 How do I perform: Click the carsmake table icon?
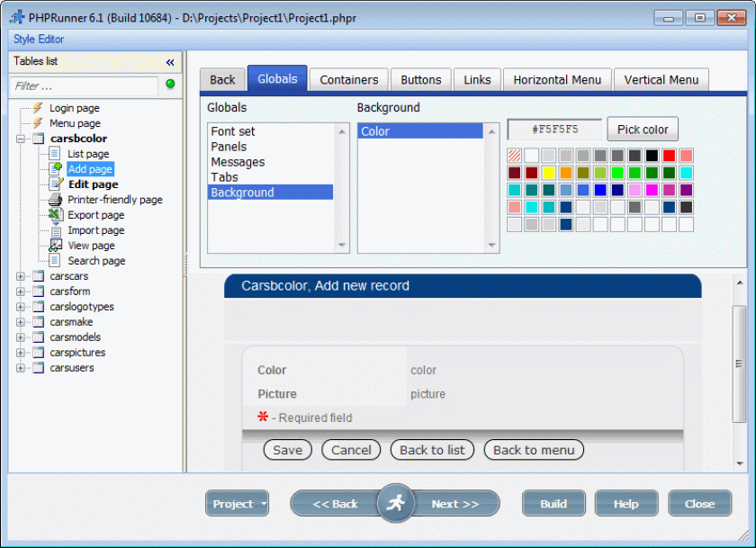[39, 322]
